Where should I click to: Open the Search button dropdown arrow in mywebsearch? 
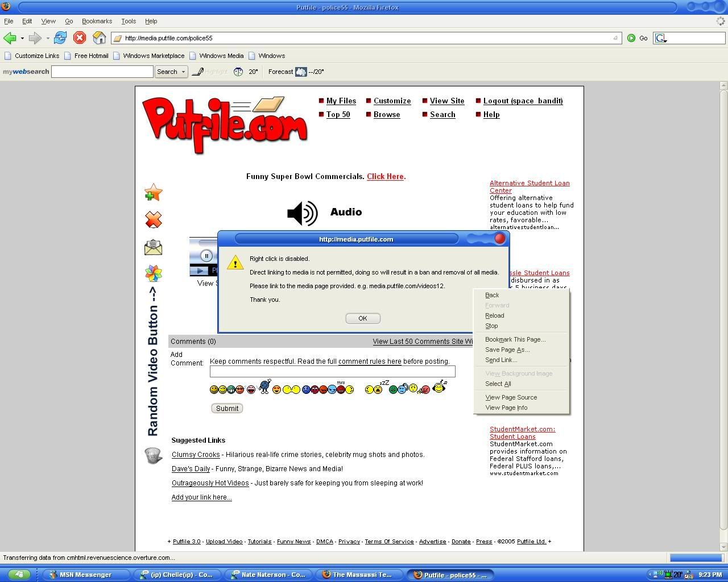coord(183,72)
